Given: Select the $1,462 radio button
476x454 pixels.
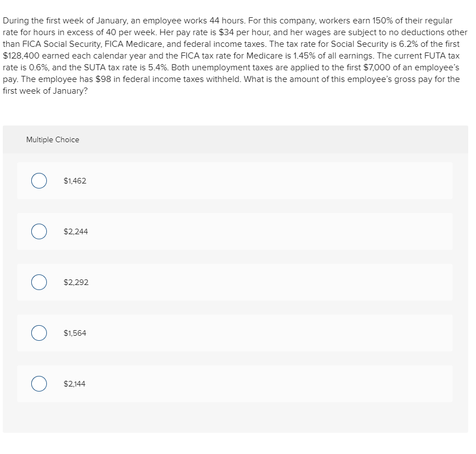Looking at the screenshot, I should click(39, 181).
